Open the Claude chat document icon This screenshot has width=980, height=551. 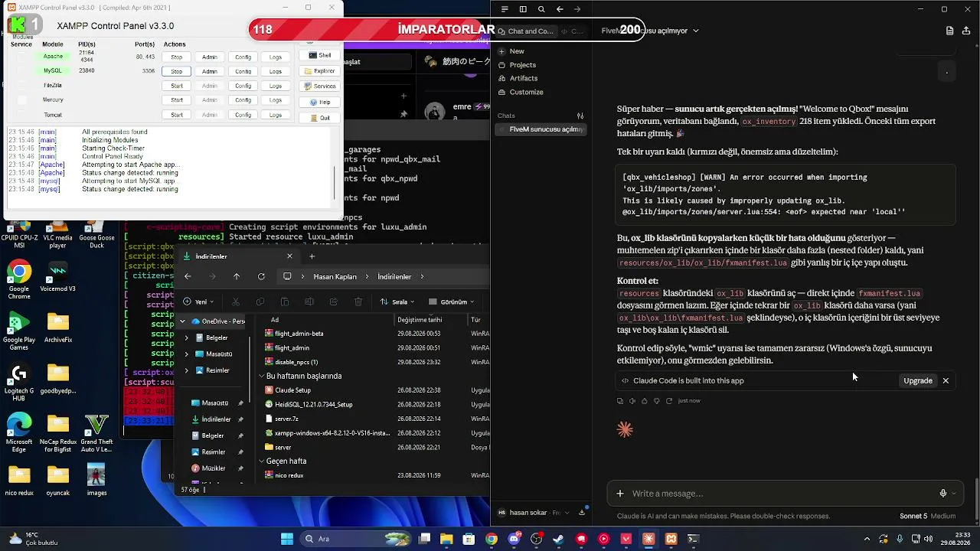coord(949,31)
